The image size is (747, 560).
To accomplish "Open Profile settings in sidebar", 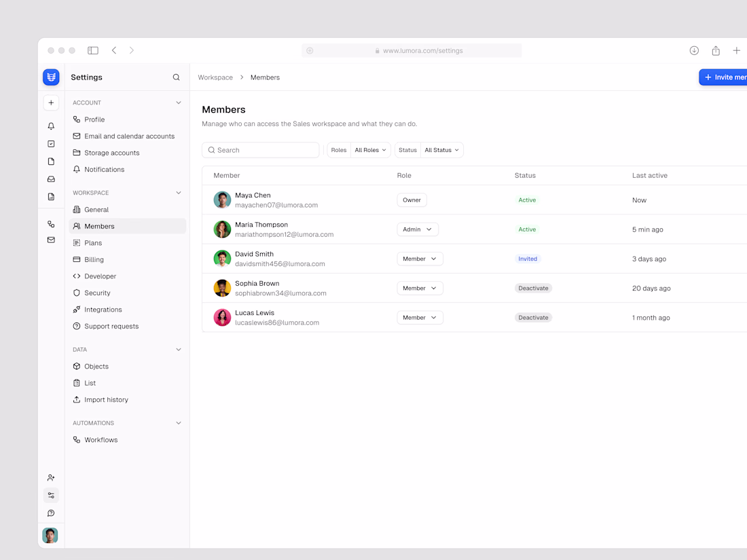I will click(x=127, y=119).
